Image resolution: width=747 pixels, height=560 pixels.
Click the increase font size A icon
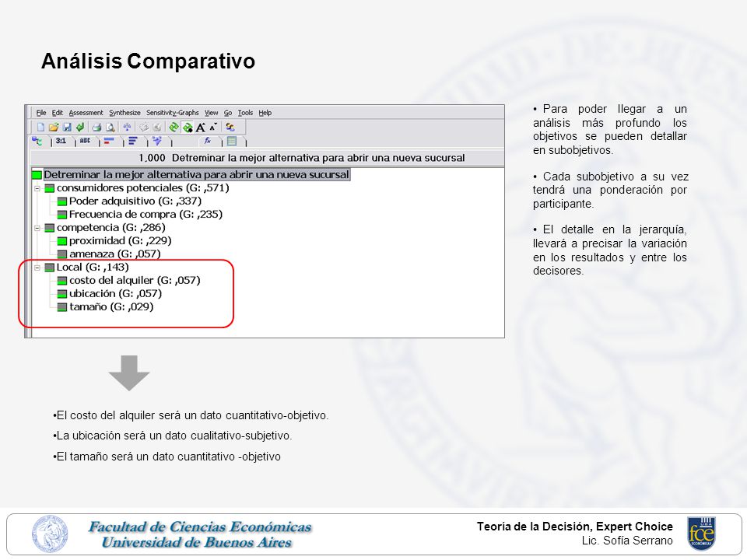(x=201, y=127)
